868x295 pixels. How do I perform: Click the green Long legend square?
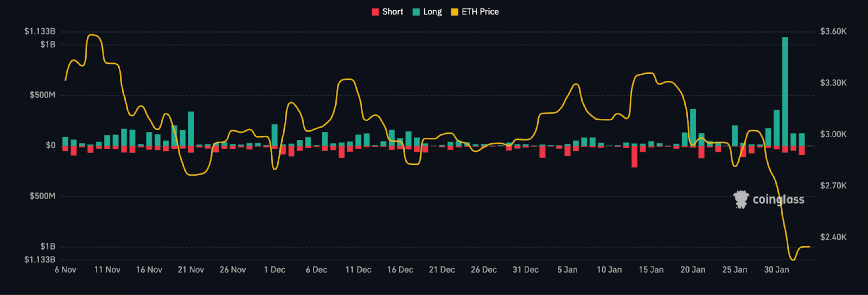(416, 12)
